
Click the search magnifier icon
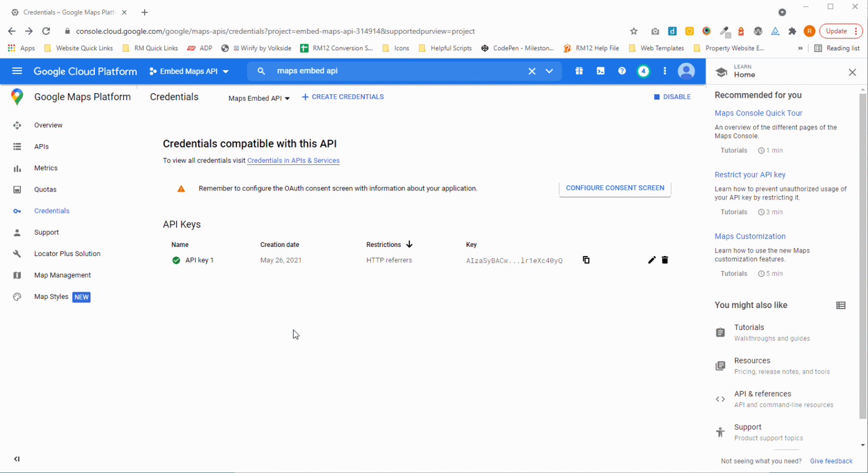point(261,71)
